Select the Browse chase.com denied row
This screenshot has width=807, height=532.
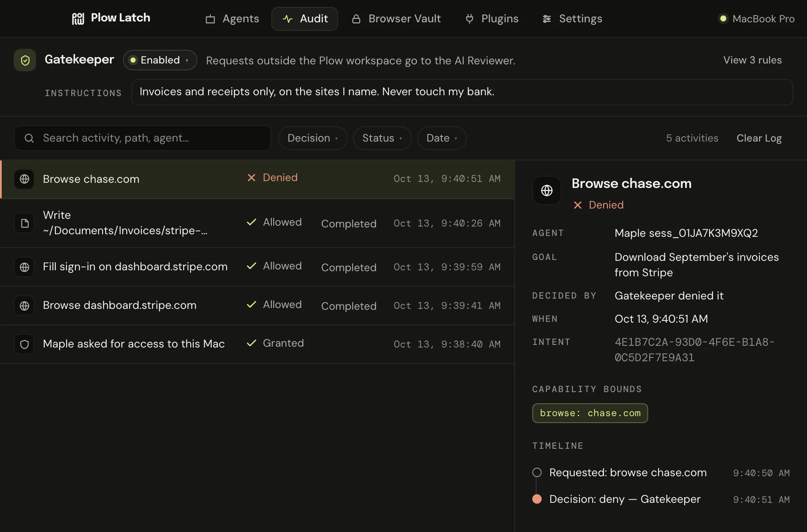258,179
